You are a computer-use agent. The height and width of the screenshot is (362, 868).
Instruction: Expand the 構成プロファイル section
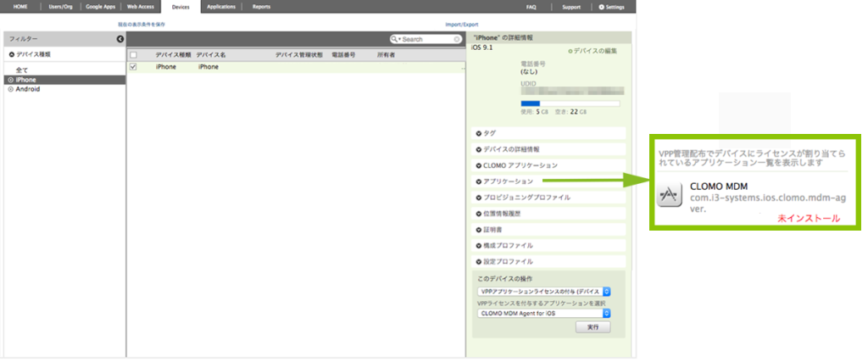(548, 245)
